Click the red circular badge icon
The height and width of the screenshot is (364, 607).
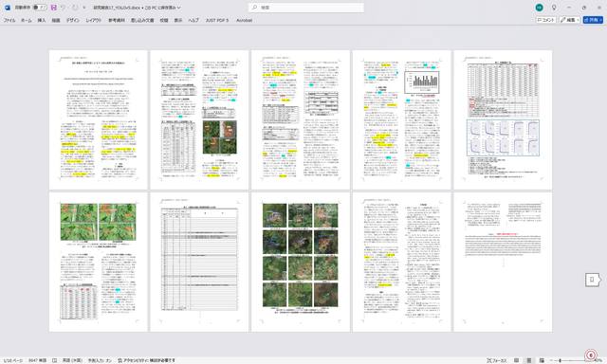(591, 355)
